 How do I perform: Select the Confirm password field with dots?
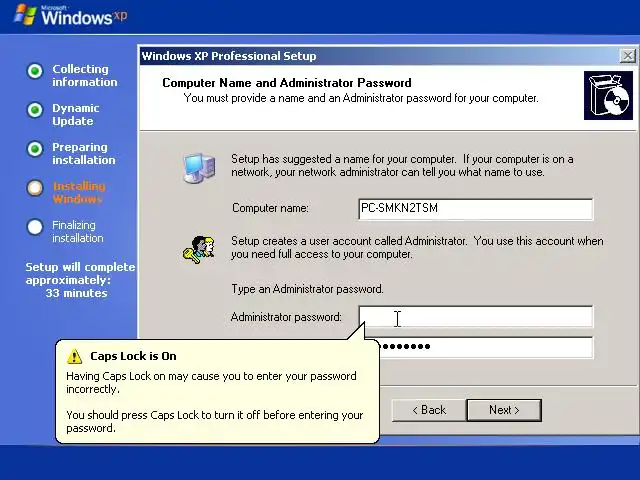tap(486, 347)
